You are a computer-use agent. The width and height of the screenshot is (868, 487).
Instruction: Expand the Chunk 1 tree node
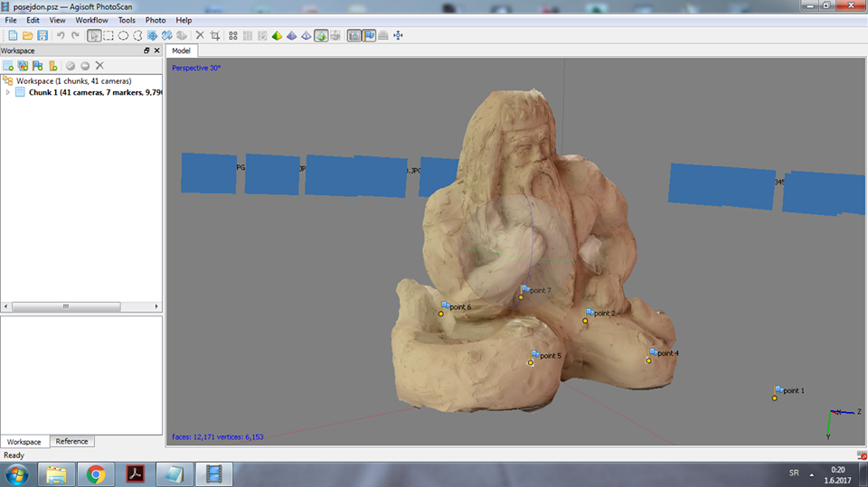8,92
